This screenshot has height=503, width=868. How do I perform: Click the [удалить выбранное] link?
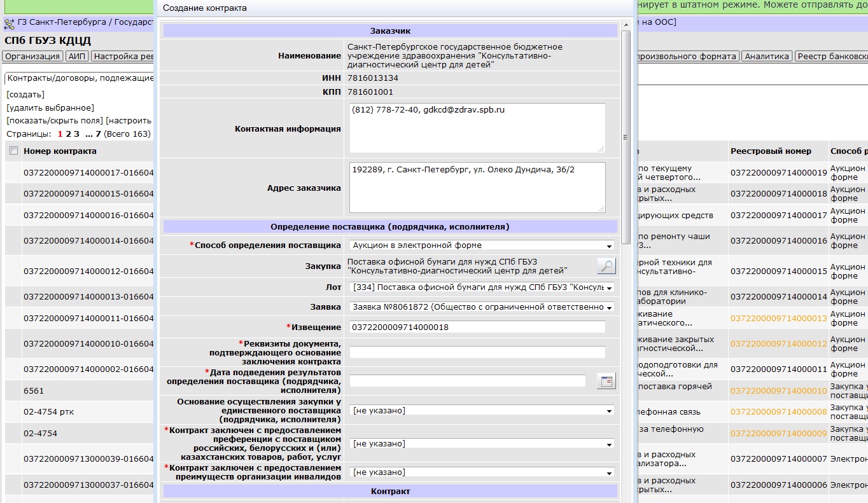tap(50, 107)
